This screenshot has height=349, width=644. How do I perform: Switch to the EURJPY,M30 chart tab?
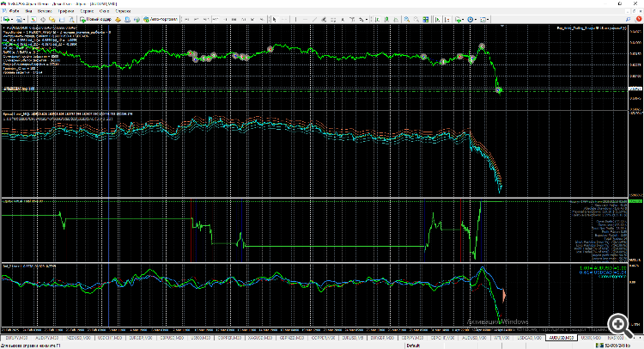16,338
